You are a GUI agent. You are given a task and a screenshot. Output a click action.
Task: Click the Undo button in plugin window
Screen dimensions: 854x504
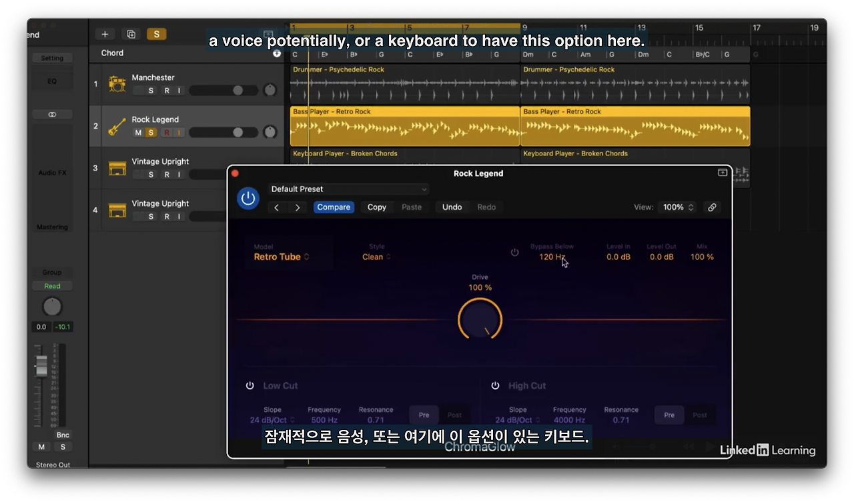click(452, 207)
